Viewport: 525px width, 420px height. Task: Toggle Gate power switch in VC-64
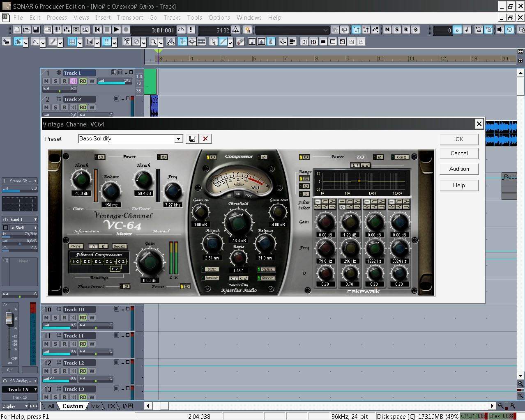100,157
